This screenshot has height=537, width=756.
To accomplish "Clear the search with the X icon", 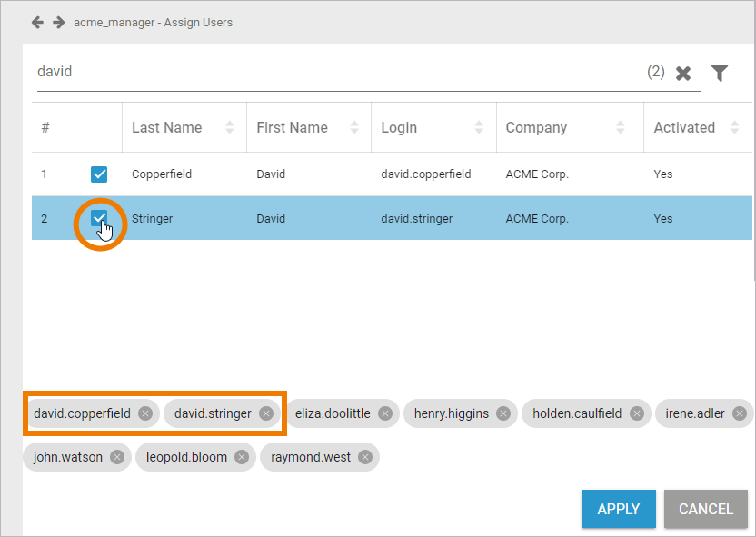I will click(x=683, y=74).
